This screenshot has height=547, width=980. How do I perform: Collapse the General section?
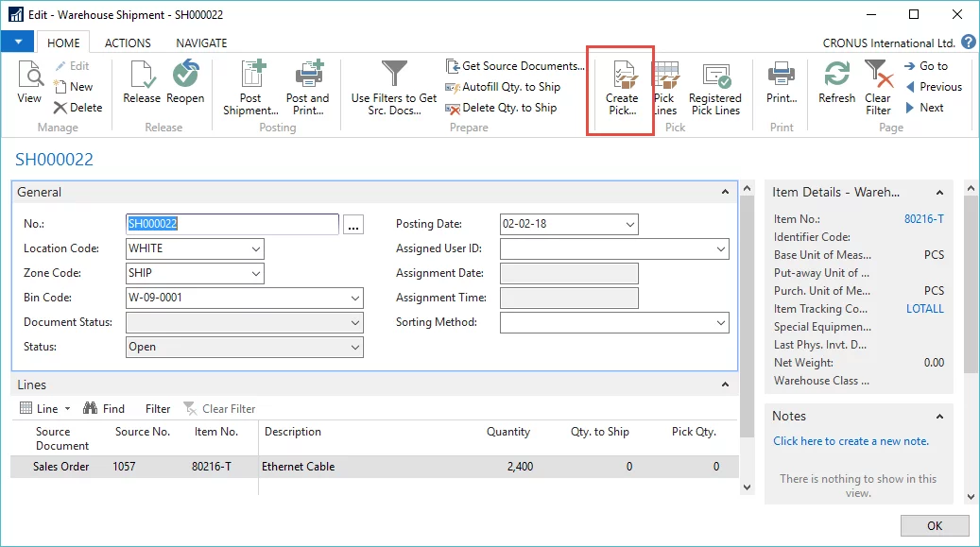point(725,192)
